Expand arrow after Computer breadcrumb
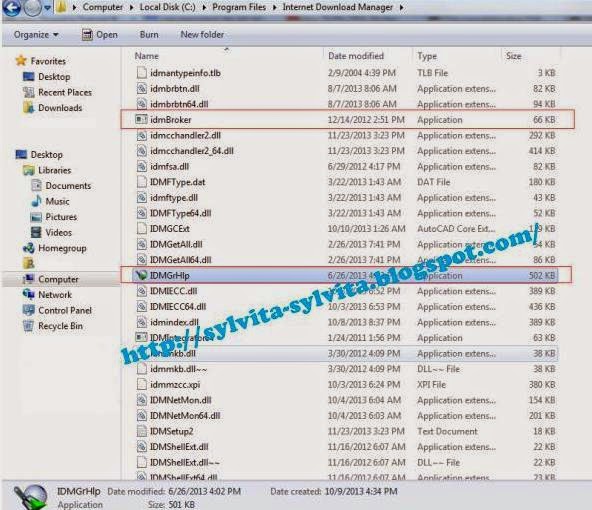Viewport: 592px width, 510px height. (131, 7)
